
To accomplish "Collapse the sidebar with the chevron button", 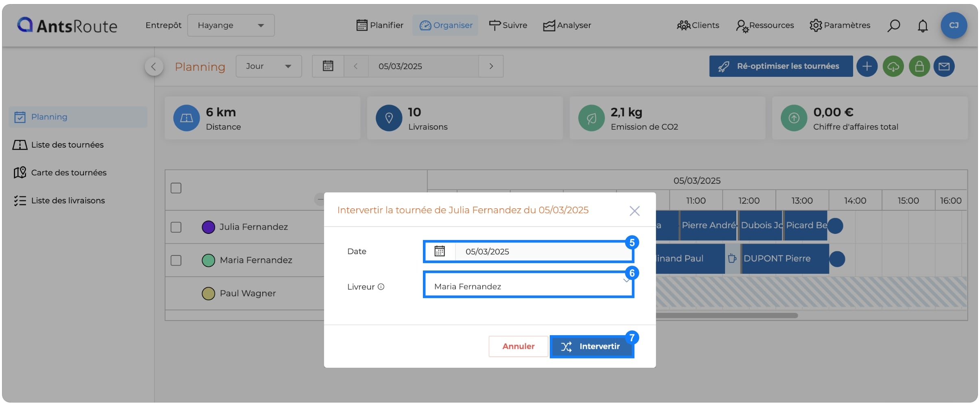I will pos(154,66).
